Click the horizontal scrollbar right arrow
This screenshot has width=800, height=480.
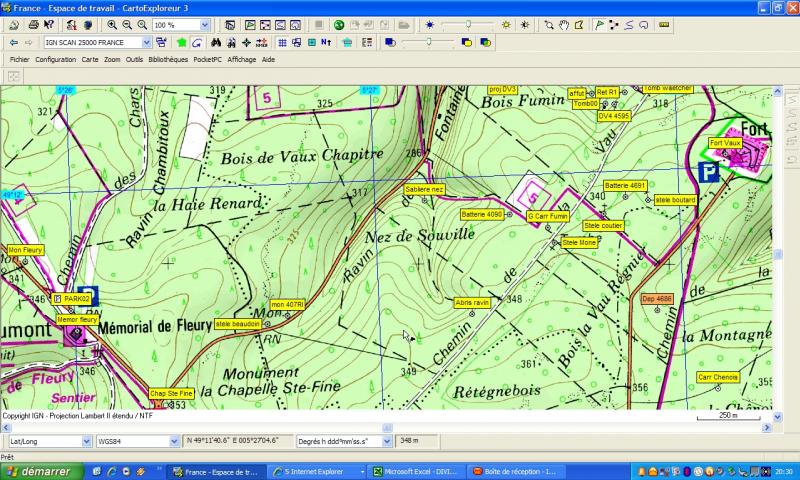(x=767, y=427)
